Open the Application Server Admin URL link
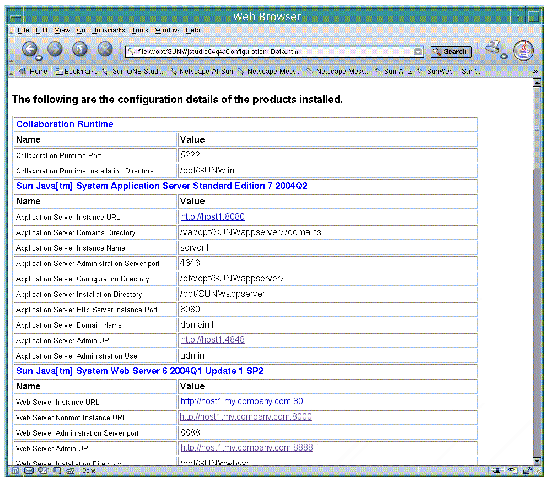Screen dimensions: 549x482 pos(213,340)
